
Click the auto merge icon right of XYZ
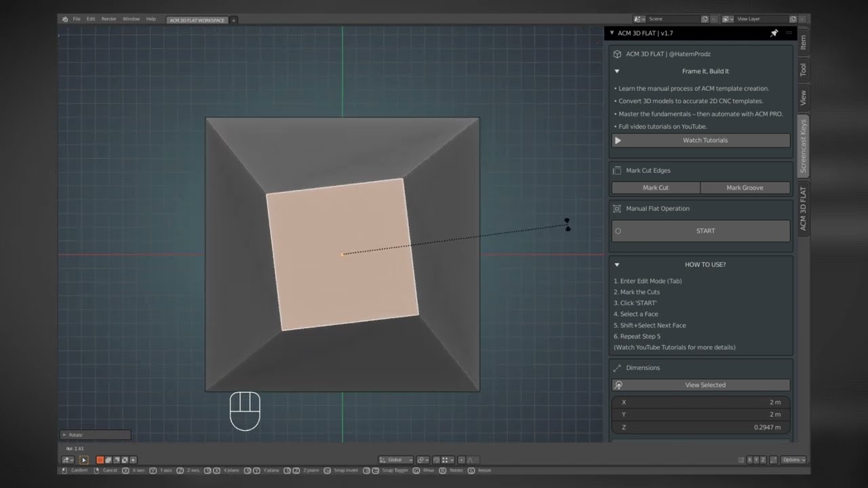coord(774,460)
